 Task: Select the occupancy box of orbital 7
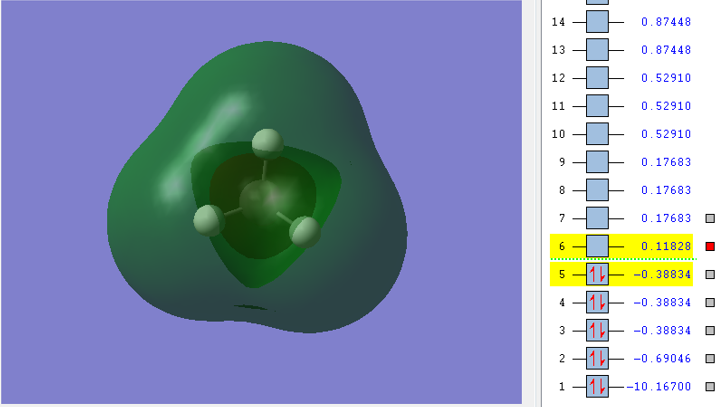click(x=597, y=218)
